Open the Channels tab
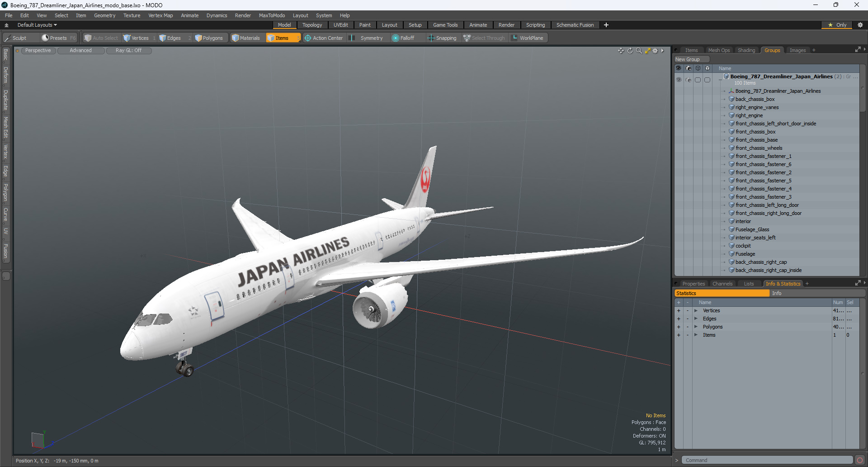 [722, 284]
